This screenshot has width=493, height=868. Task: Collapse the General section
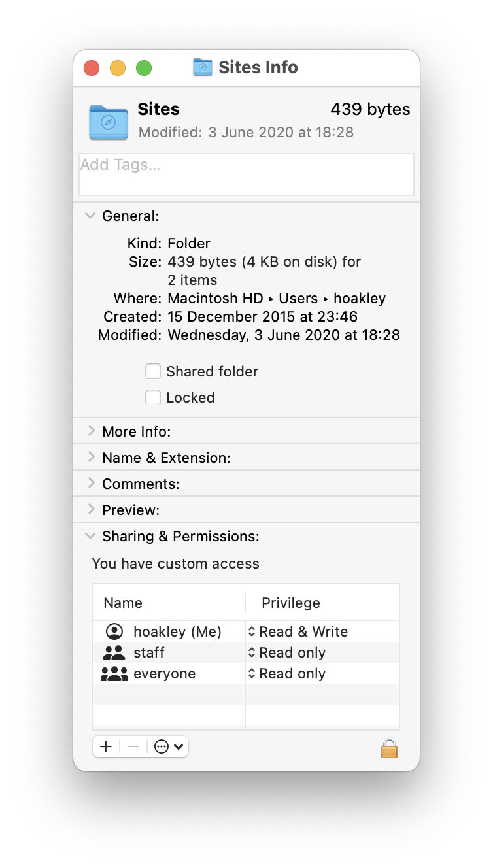tap(90, 216)
